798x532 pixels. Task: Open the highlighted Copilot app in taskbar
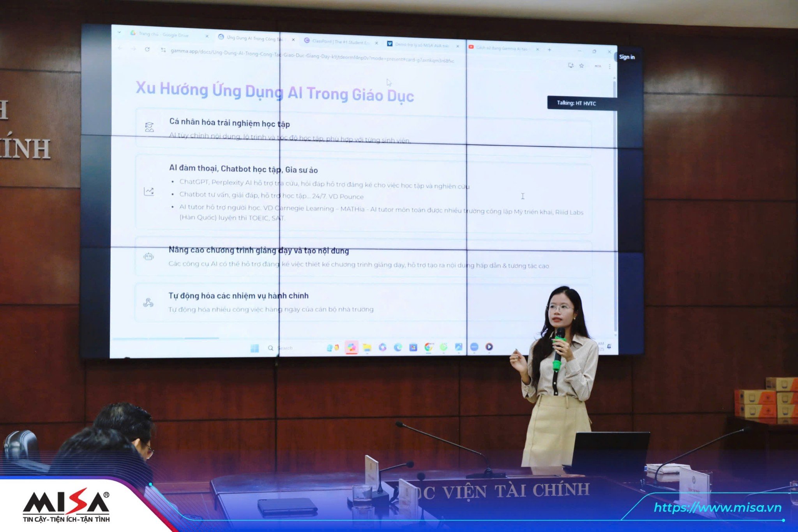(351, 347)
